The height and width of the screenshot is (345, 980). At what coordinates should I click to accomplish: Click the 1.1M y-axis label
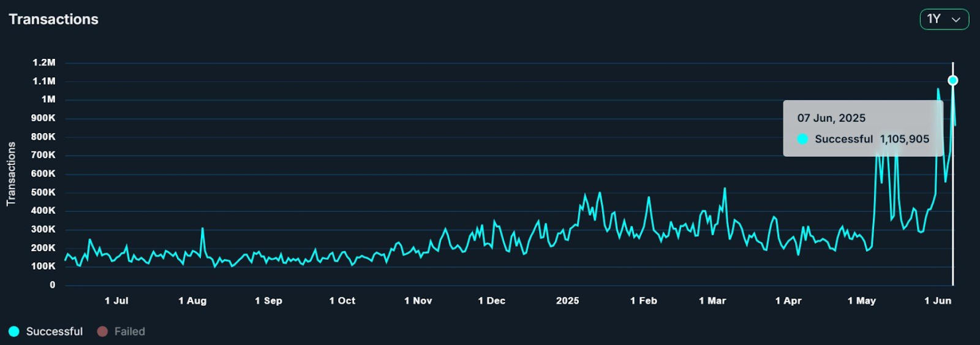tap(44, 81)
